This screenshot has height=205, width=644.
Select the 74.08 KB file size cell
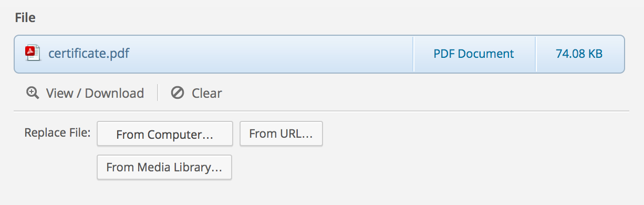point(579,54)
